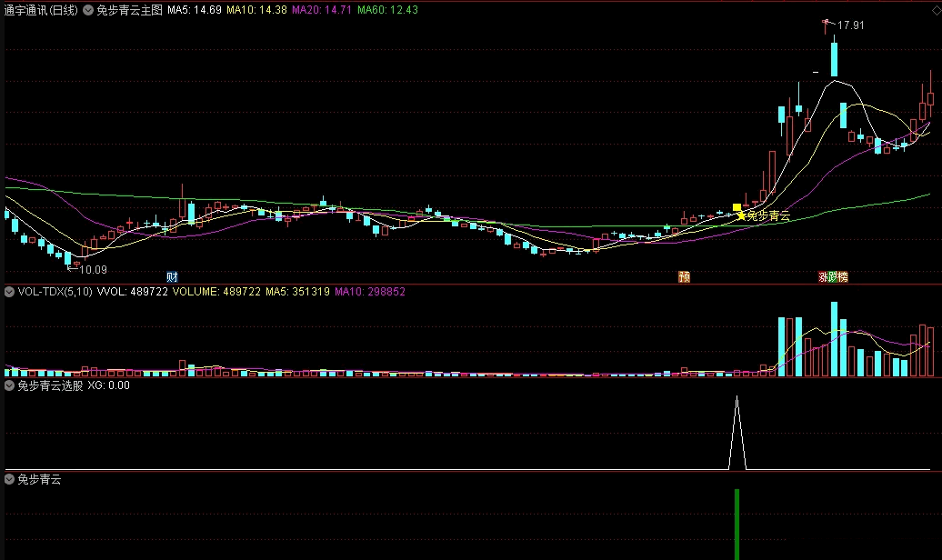Select the 通宇通讯(日线) stock title
Image resolution: width=942 pixels, height=560 pixels.
[x=41, y=10]
